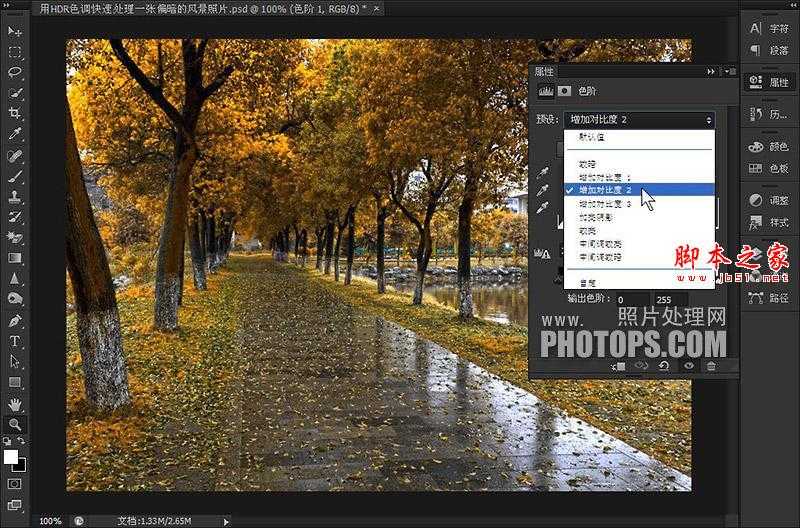Collapse the Properties panel with double arrows

[711, 72]
